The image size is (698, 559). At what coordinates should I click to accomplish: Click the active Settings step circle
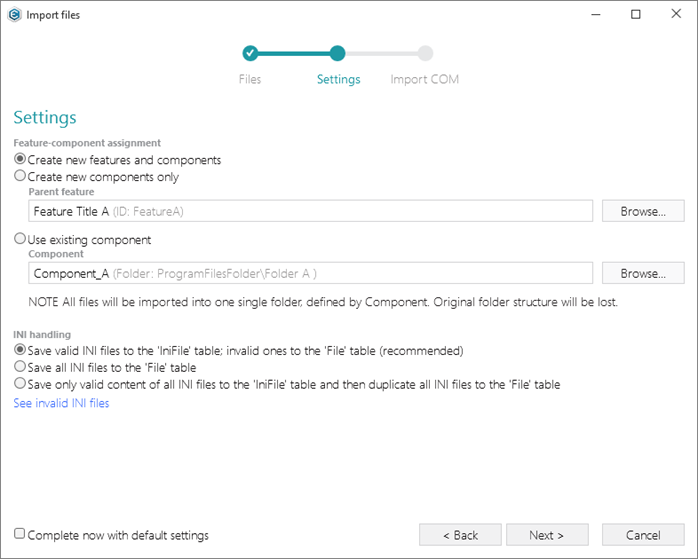pos(337,53)
